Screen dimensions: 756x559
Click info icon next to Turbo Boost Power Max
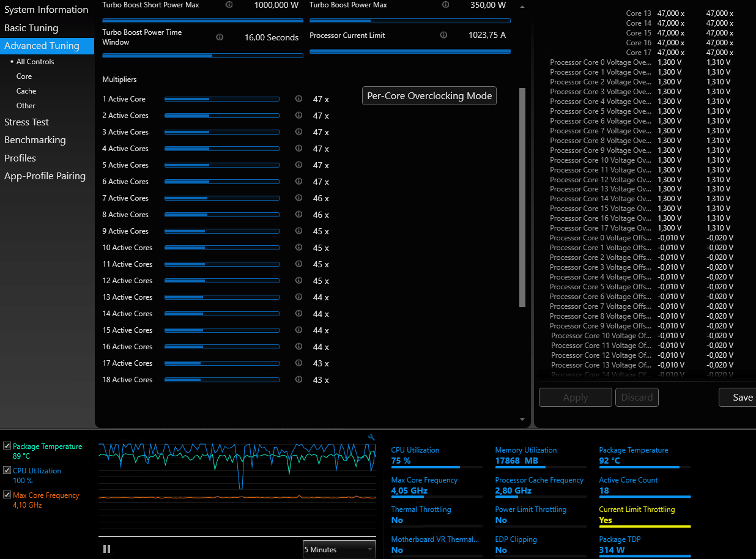pos(445,4)
